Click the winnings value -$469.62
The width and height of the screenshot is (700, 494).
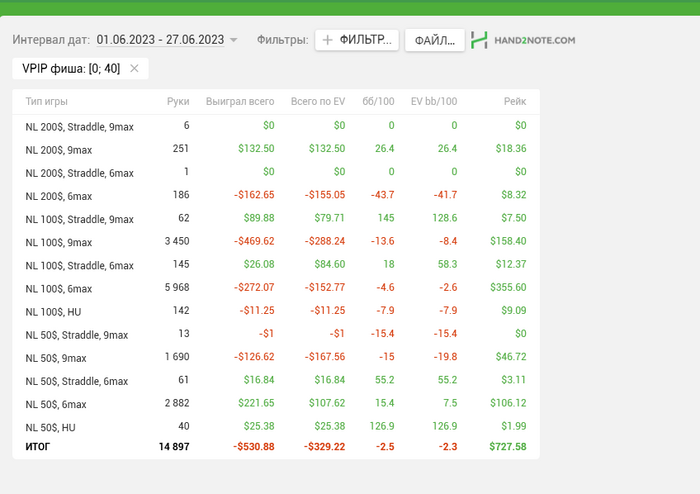coord(254,241)
